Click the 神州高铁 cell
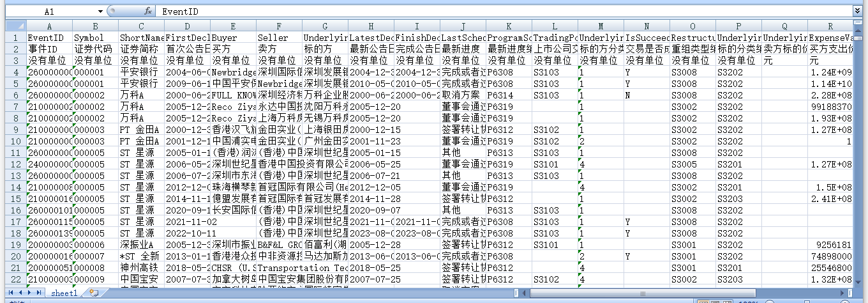 point(141,268)
